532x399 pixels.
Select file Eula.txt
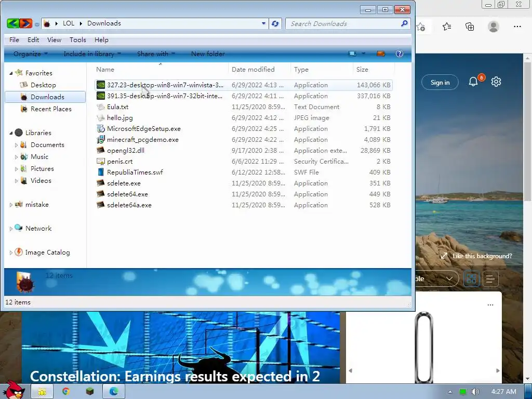118,107
